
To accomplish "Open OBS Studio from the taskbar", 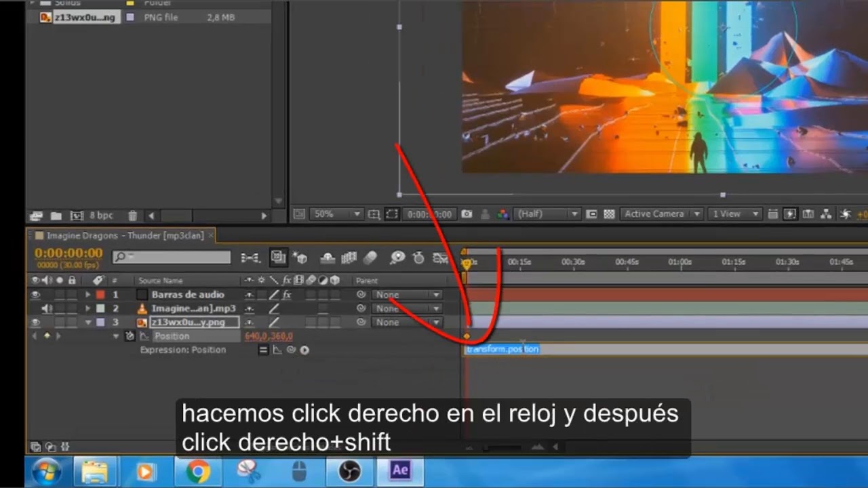I will tap(349, 471).
